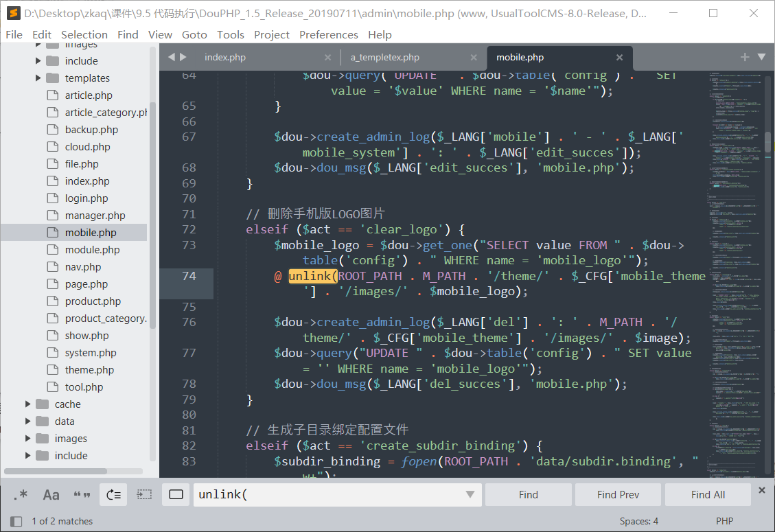Expand the images folder near bottom

point(27,439)
